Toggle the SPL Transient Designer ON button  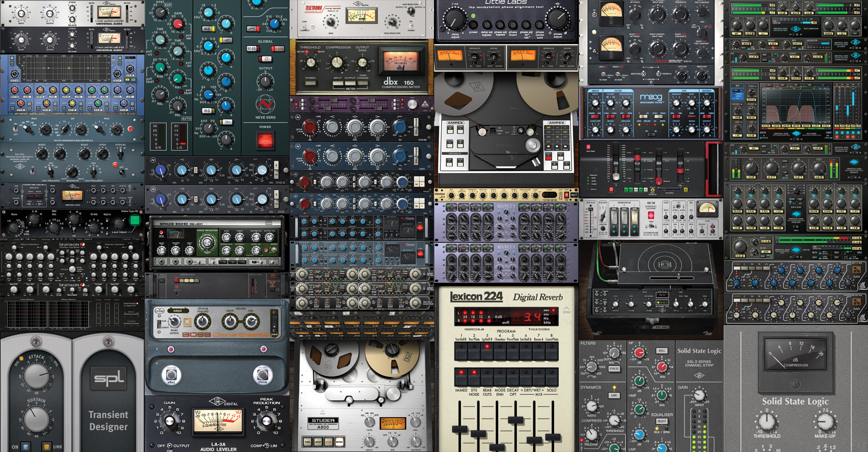(26, 446)
